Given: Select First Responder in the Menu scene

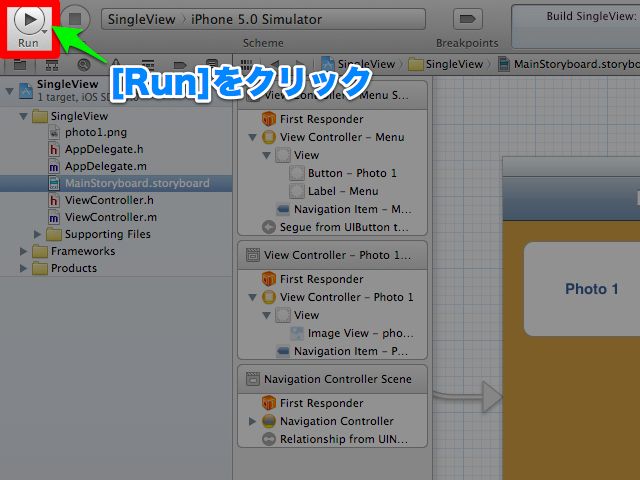Looking at the screenshot, I should pyautogui.click(x=313, y=119).
